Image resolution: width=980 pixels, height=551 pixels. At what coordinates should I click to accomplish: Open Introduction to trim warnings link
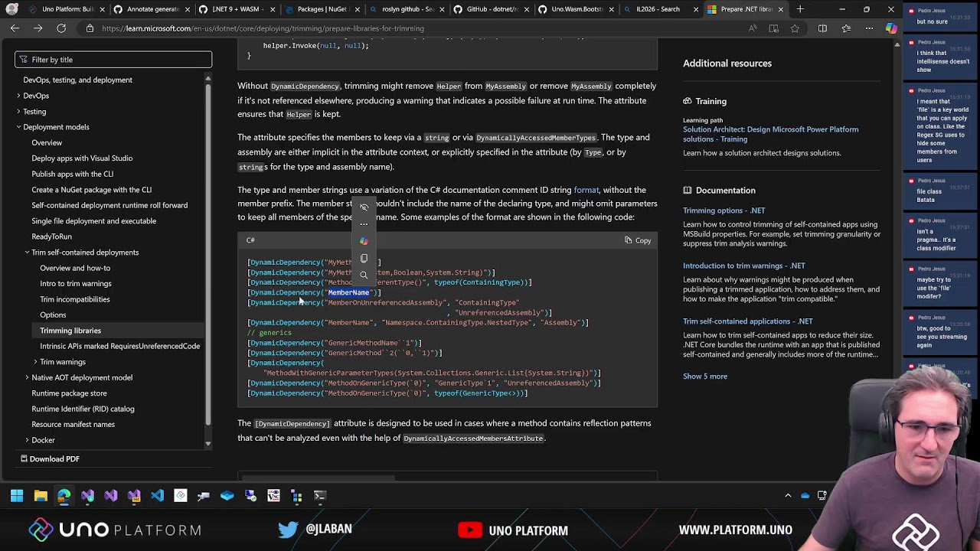(x=744, y=266)
